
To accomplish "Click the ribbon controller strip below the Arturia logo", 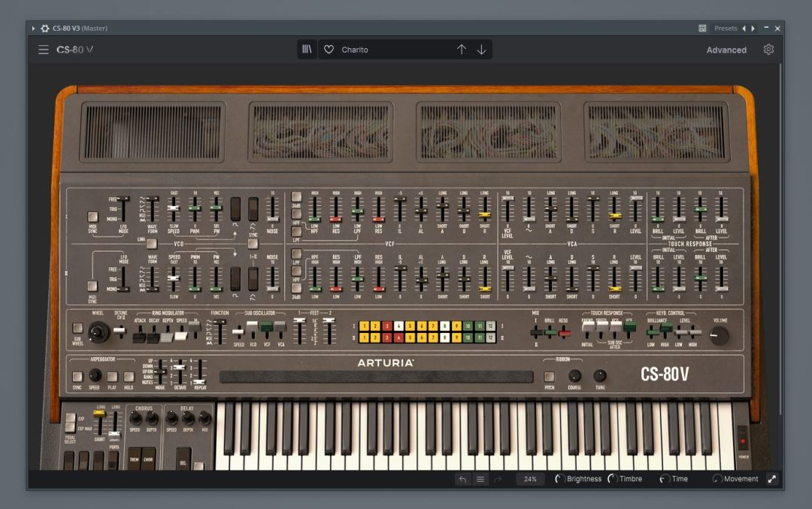I will [376, 377].
